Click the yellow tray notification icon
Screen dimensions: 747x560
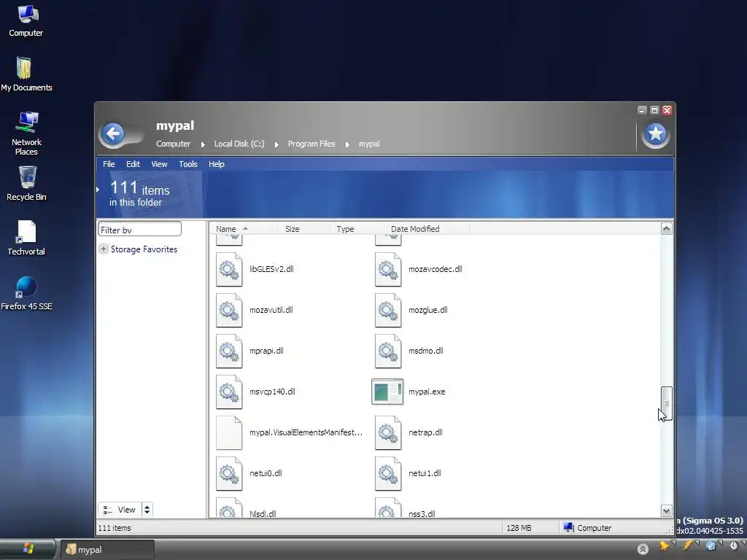[664, 546]
